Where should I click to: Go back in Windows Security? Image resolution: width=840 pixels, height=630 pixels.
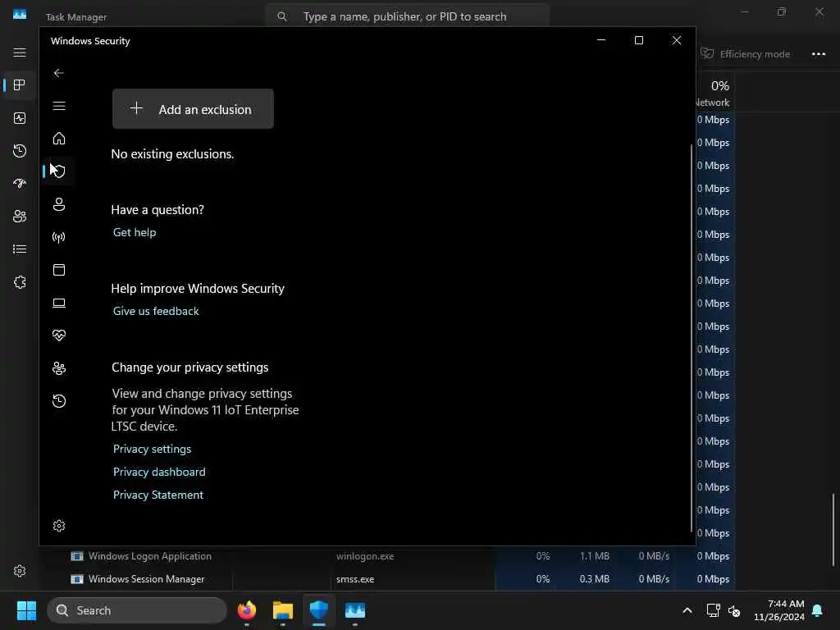coord(59,73)
